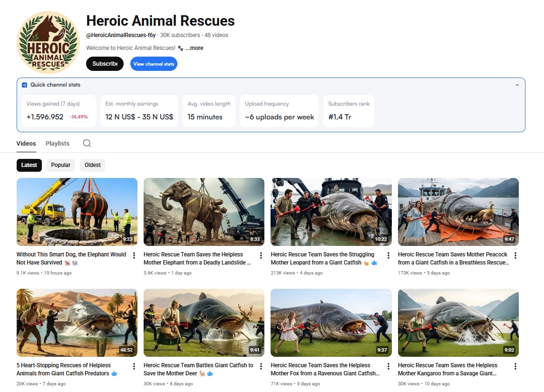Screen dimensions: 544x392
Task: Open options for 5 Heart-Stopping Rescues video
Action: [x=134, y=366]
